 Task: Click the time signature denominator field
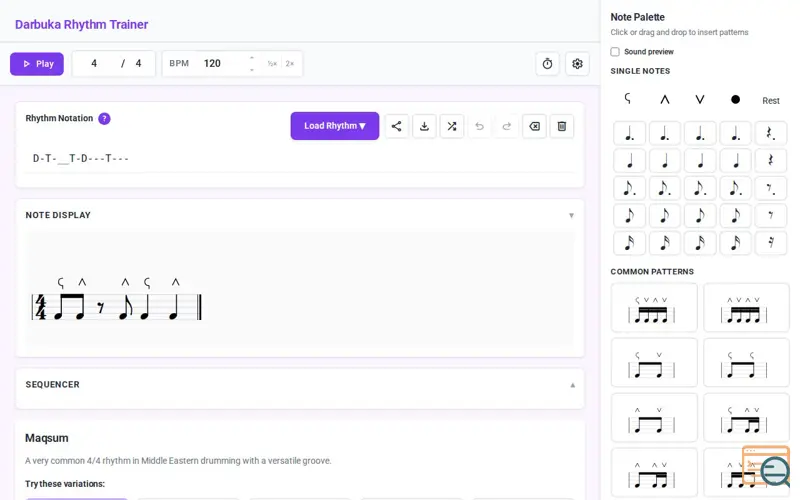point(139,63)
